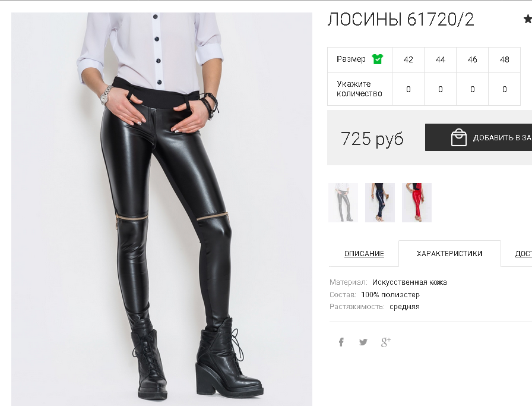
Task: Click the green size chart shirt icon
Action: click(x=377, y=59)
